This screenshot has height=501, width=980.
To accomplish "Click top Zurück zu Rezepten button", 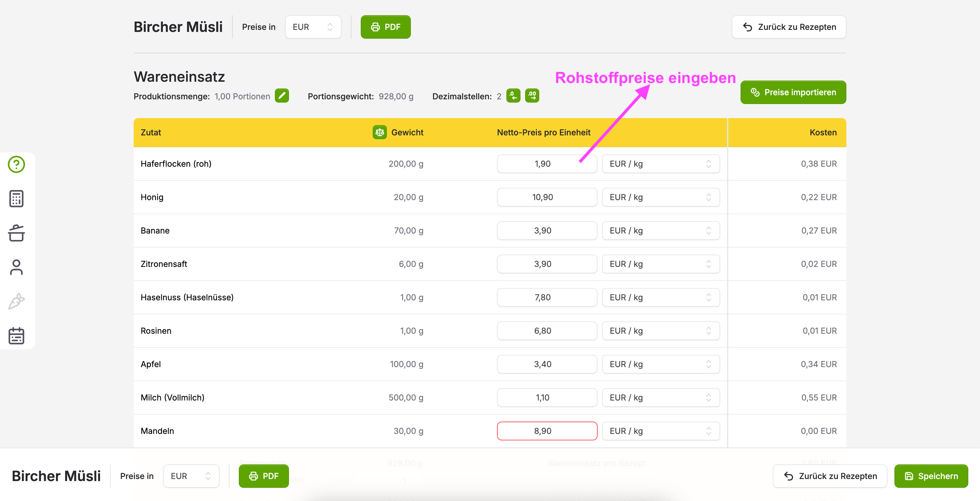I will coord(789,27).
